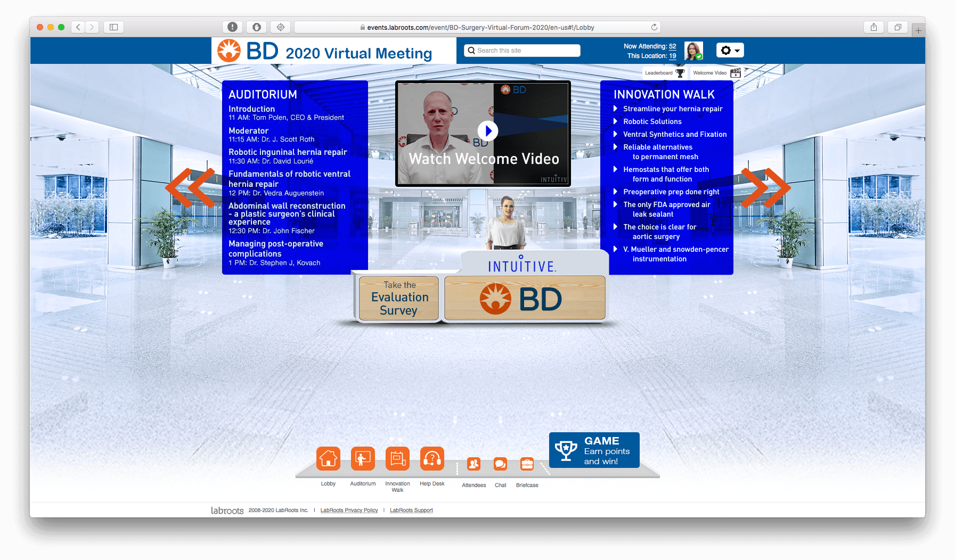Select Fundamentals of robotic ventral hernia repair
955x560 pixels.
pos(289,183)
